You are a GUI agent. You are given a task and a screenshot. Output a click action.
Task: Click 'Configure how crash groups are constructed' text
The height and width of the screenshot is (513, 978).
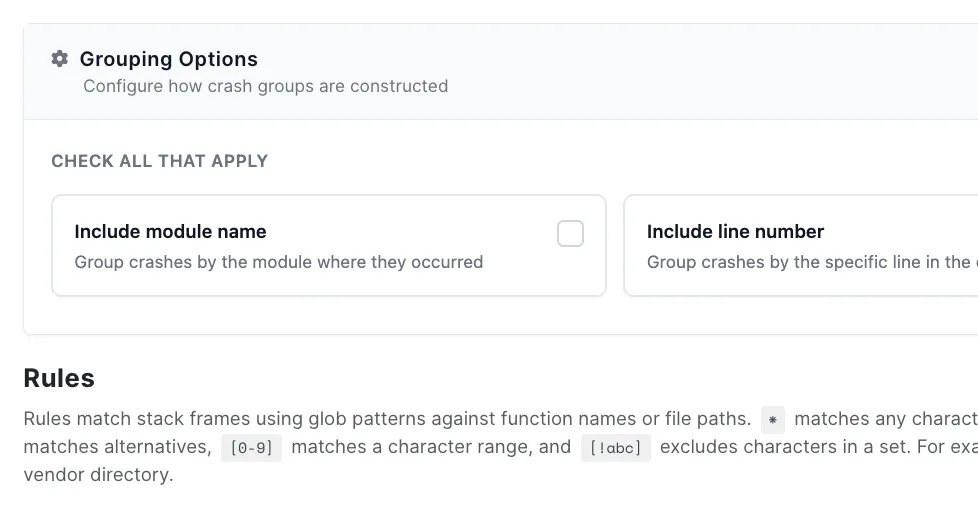click(266, 86)
